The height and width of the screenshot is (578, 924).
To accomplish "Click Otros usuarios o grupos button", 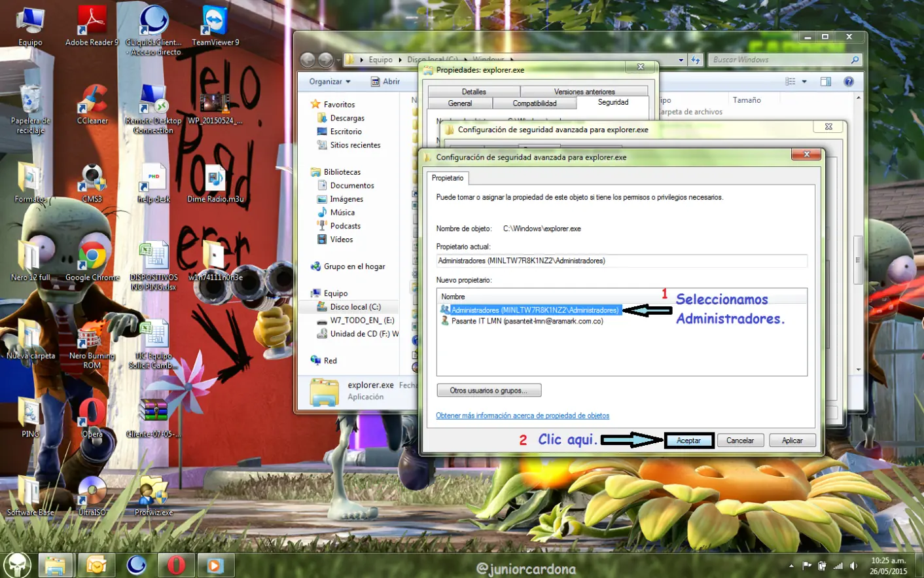I will tap(489, 391).
